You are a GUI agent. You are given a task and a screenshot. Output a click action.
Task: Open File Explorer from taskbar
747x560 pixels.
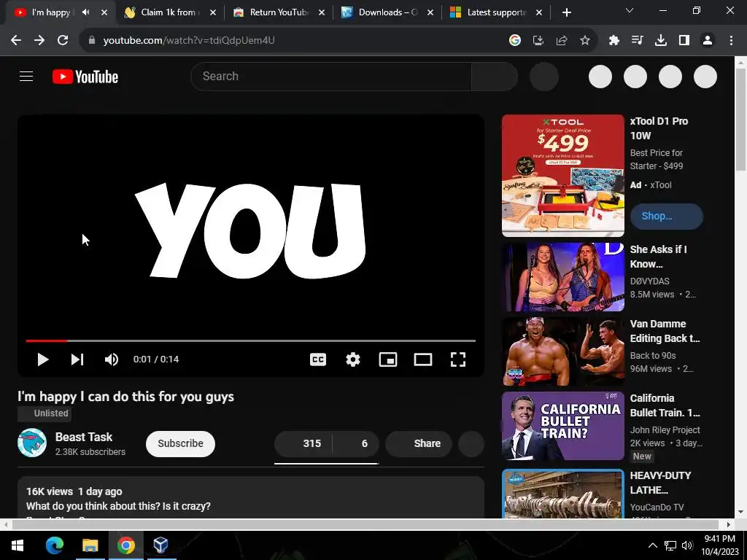tap(90, 545)
